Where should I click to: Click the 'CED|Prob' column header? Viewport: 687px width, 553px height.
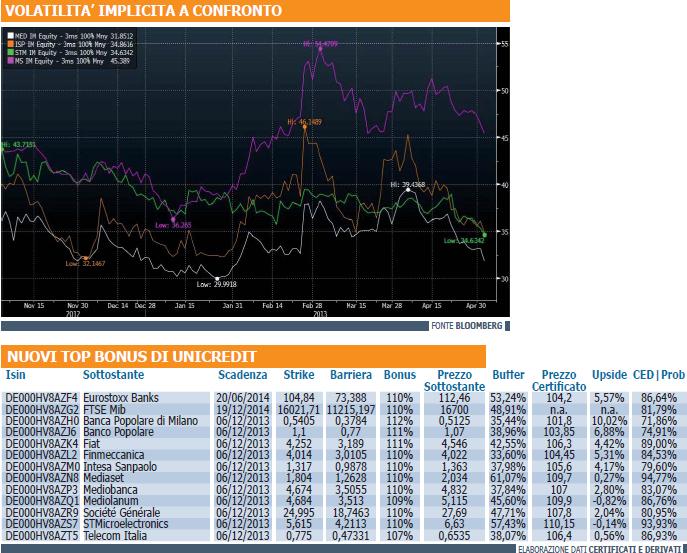click(x=659, y=375)
